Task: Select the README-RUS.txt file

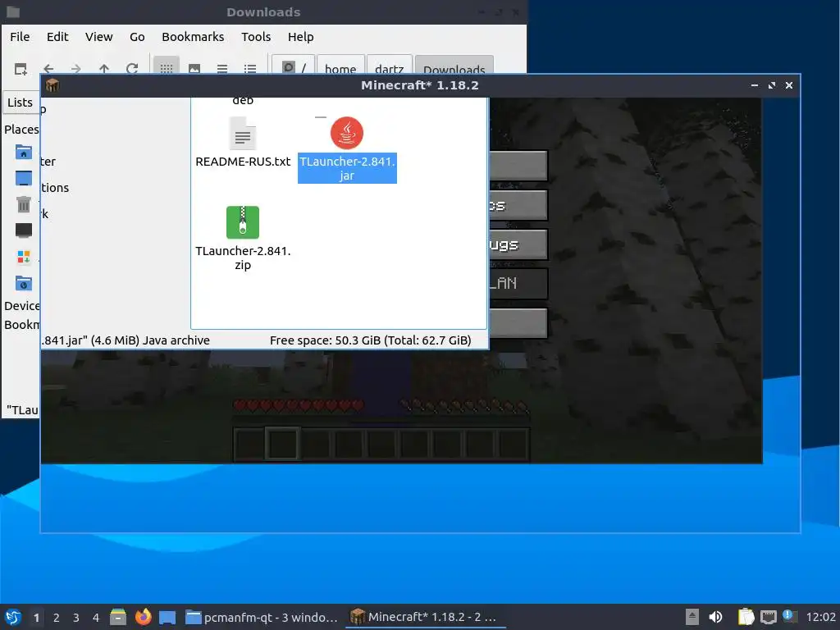Action: point(243,143)
